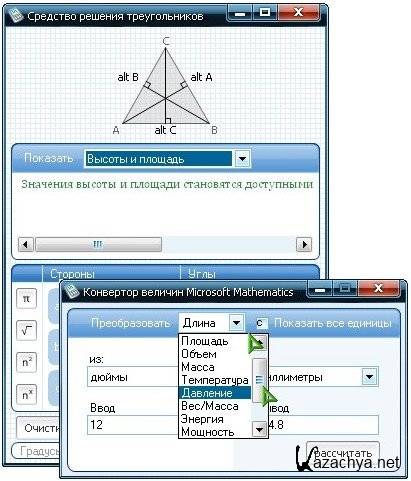Maximize the Triangle Solver window
Screen dimensions: 411x481
click(x=265, y=13)
